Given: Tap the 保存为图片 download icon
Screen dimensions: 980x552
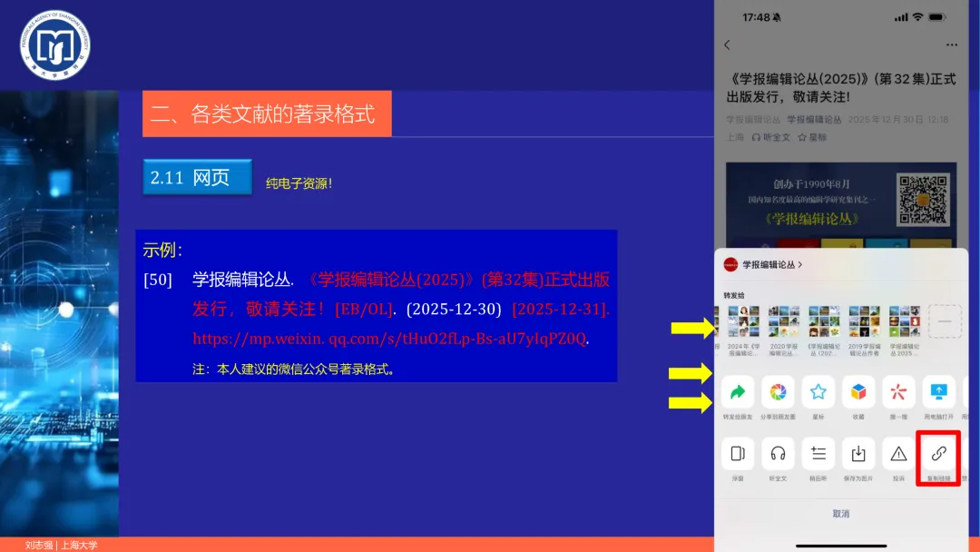Looking at the screenshot, I should (x=858, y=453).
